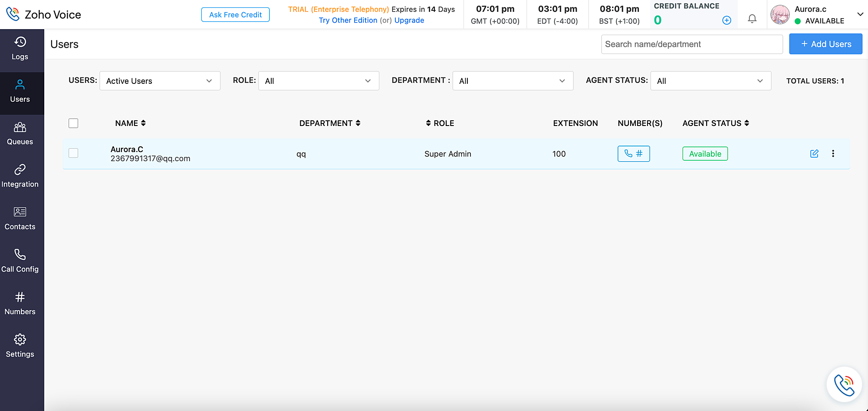The image size is (868, 411).
Task: Open Integration in the sidebar
Action: (20, 176)
